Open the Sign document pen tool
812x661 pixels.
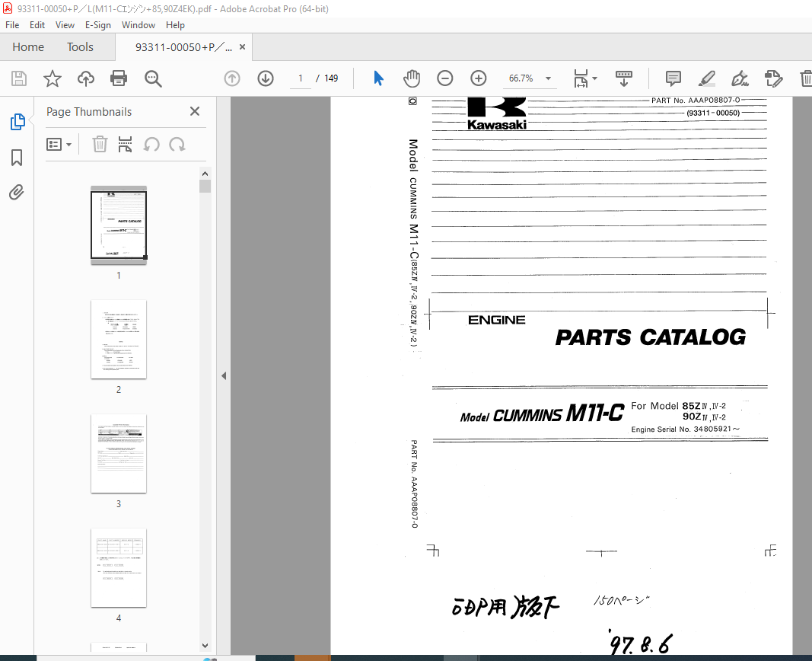point(740,78)
